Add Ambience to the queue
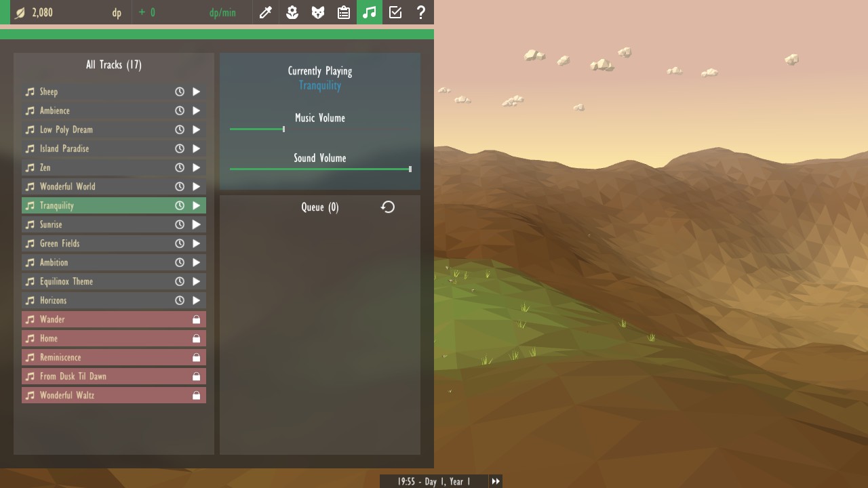Image resolution: width=868 pixels, height=488 pixels. 180,110
